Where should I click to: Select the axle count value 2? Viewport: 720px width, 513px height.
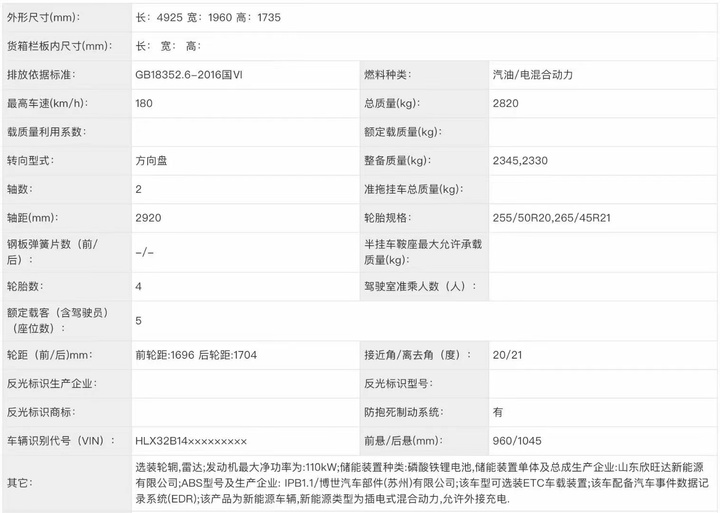[139, 189]
